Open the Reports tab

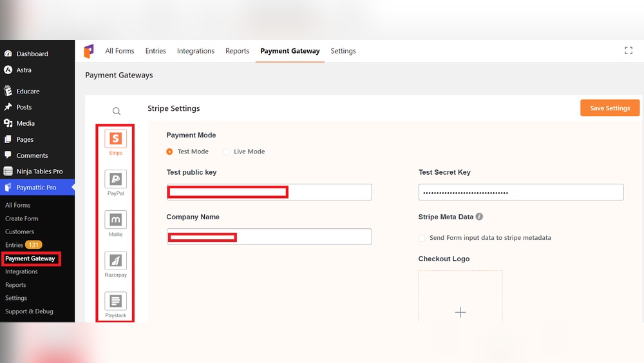click(238, 51)
